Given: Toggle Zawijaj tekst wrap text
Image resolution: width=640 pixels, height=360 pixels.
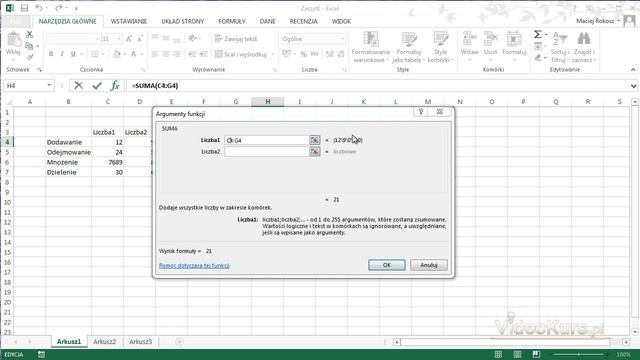Looking at the screenshot, I should (236, 39).
